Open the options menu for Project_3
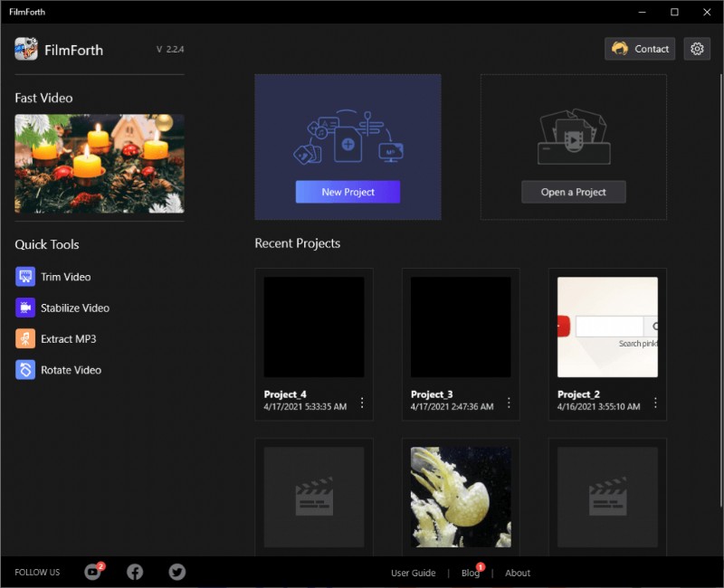Viewport: 724px width, 588px height. tap(509, 402)
